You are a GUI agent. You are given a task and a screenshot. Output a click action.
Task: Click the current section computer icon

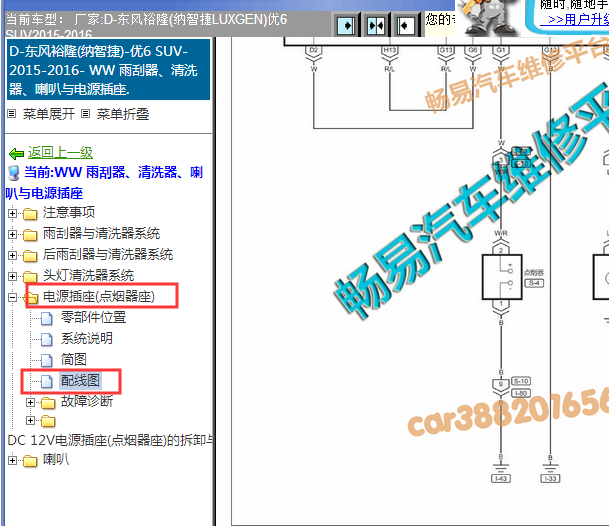pos(14,173)
